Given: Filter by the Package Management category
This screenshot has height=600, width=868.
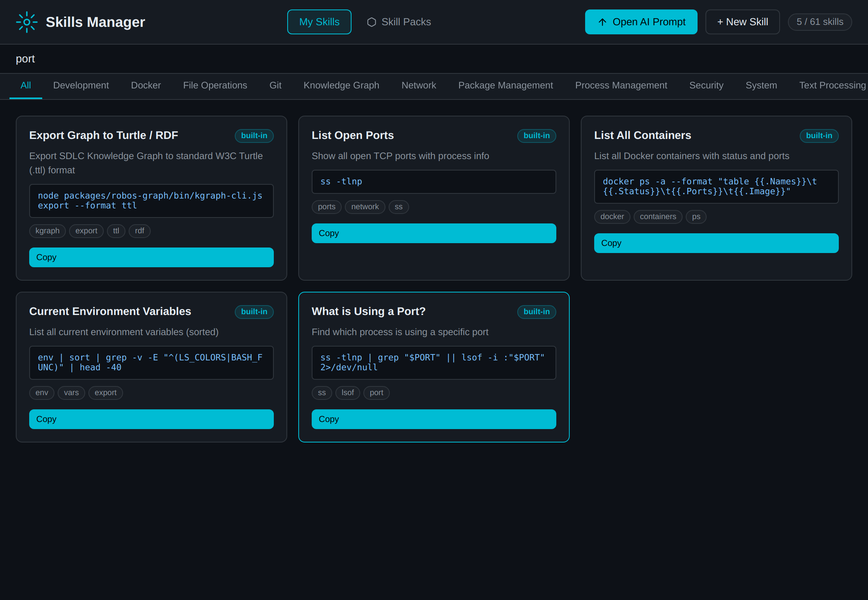Looking at the screenshot, I should click(x=505, y=86).
